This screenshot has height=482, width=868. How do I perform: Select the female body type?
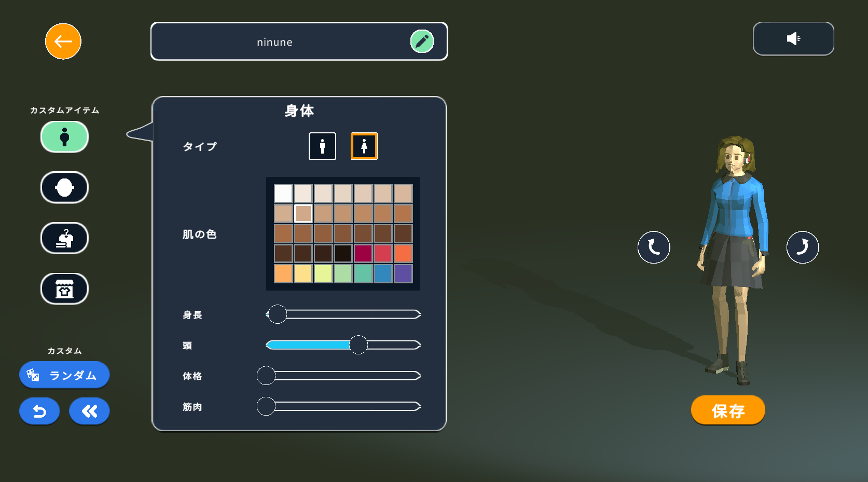(x=364, y=146)
